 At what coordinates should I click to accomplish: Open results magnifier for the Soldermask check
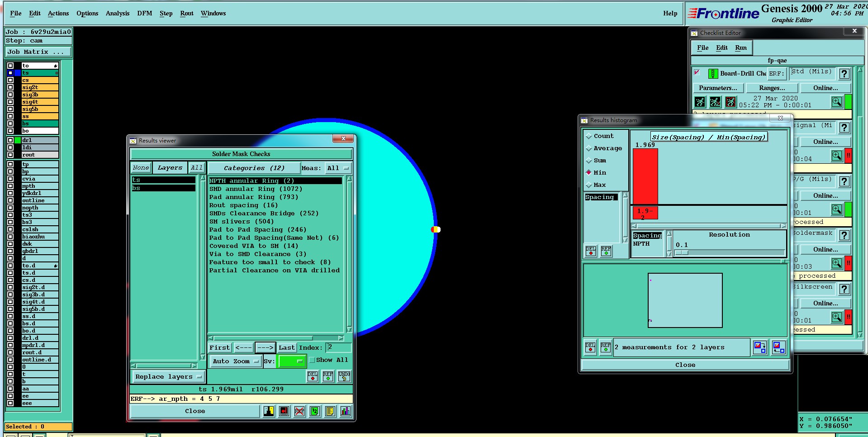point(837,263)
